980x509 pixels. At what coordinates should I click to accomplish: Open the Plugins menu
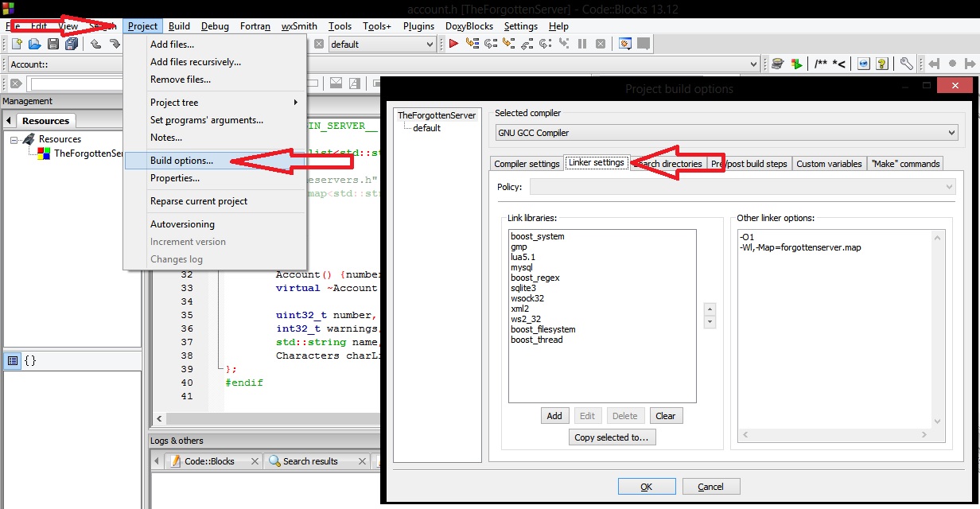coord(419,25)
